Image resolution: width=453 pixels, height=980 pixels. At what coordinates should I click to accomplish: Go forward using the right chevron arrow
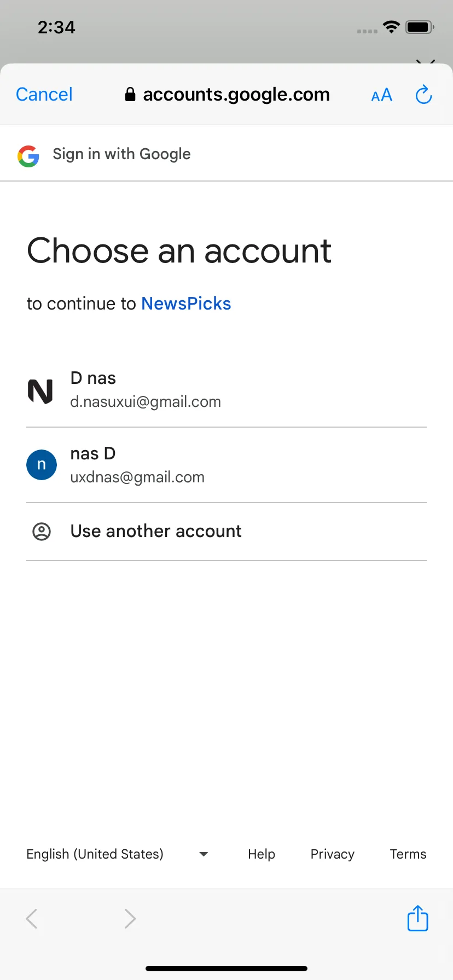[x=130, y=919]
